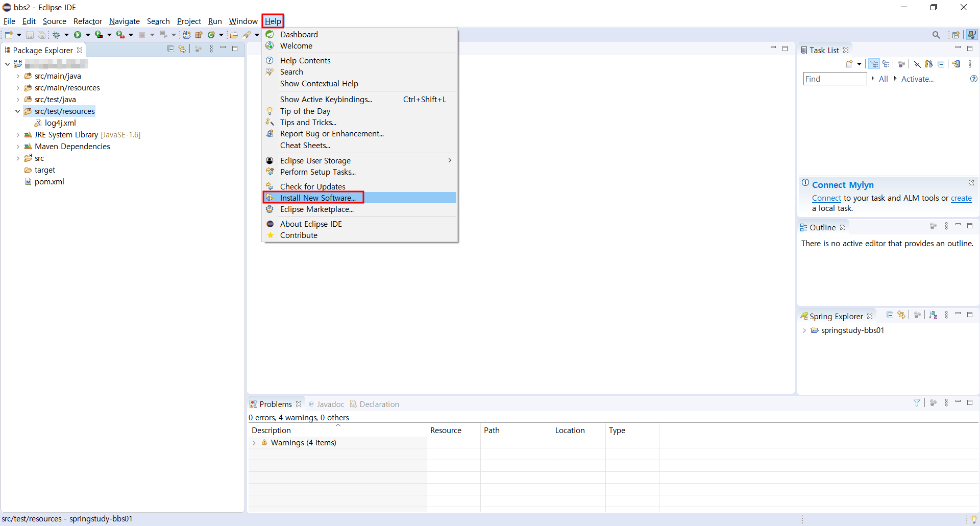This screenshot has width=980, height=526.
Task: Switch to the Declaration tab
Action: (375, 404)
